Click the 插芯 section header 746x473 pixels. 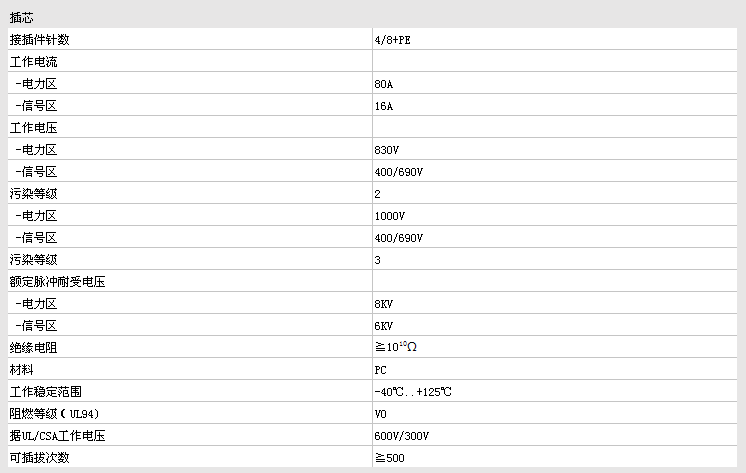point(21,18)
